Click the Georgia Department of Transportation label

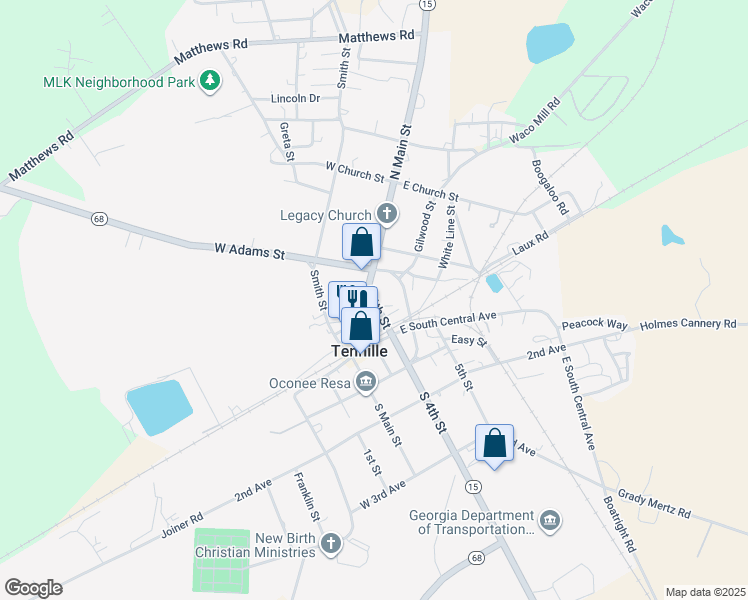point(471,522)
